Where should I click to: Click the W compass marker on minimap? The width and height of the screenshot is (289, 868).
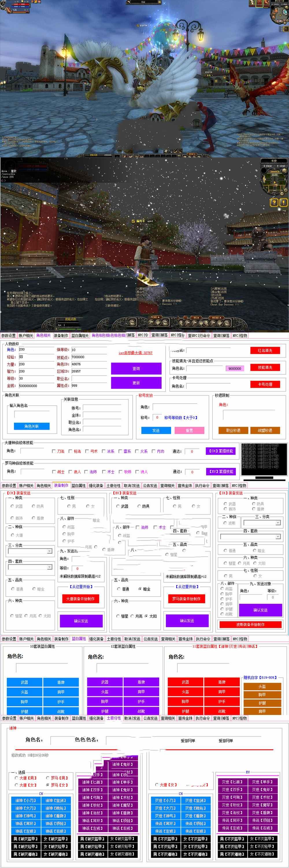tap(262, 182)
